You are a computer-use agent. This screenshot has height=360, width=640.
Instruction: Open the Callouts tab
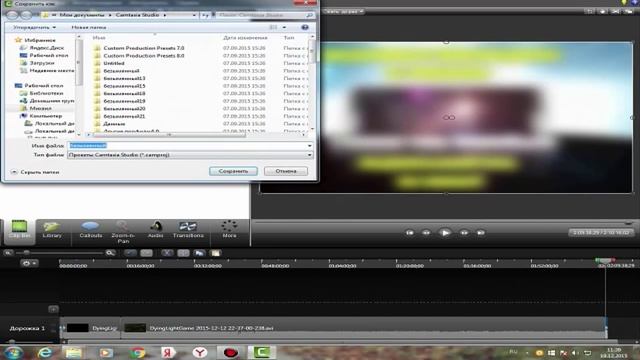pos(90,230)
